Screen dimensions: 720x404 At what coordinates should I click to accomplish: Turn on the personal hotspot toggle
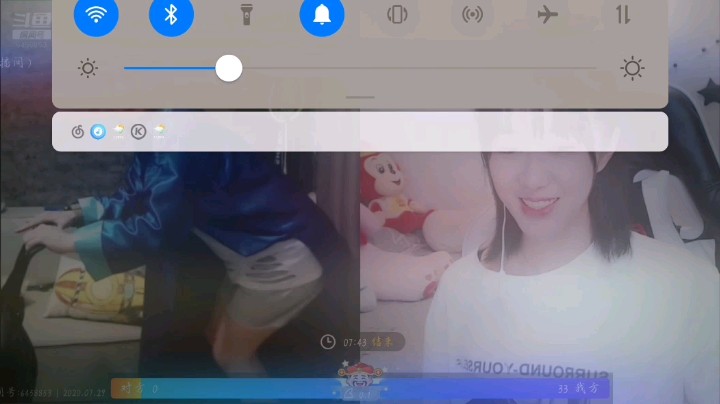pyautogui.click(x=472, y=14)
